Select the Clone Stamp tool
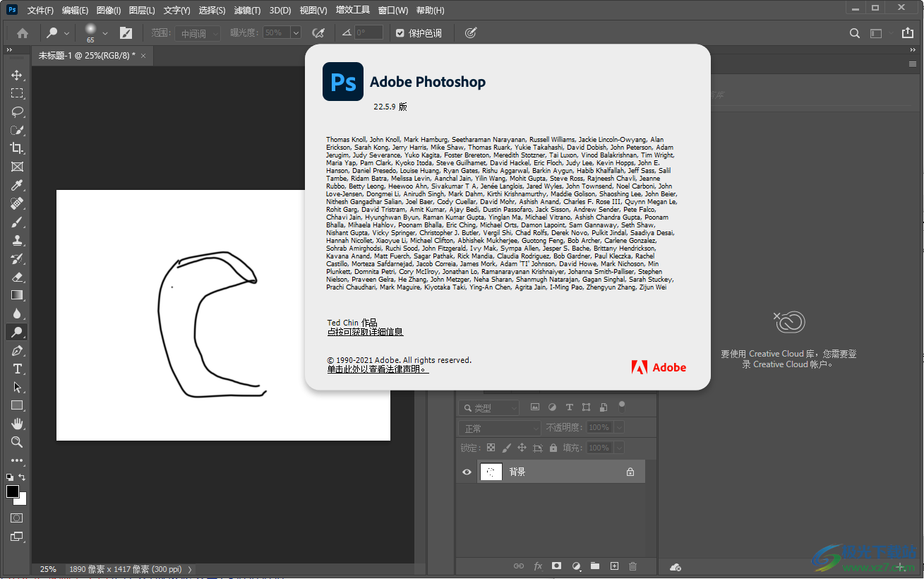The width and height of the screenshot is (924, 579). click(17, 240)
